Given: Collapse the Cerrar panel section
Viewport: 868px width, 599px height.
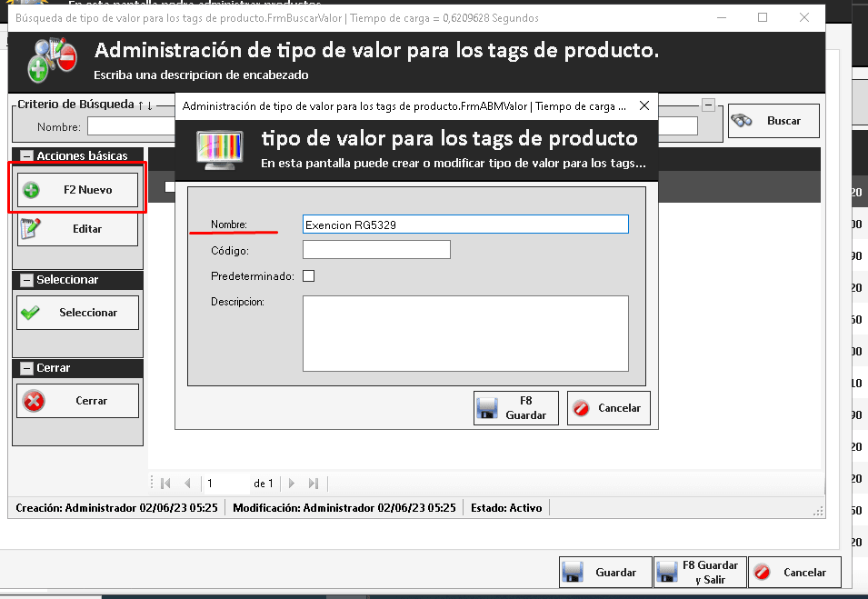Looking at the screenshot, I should (x=26, y=368).
